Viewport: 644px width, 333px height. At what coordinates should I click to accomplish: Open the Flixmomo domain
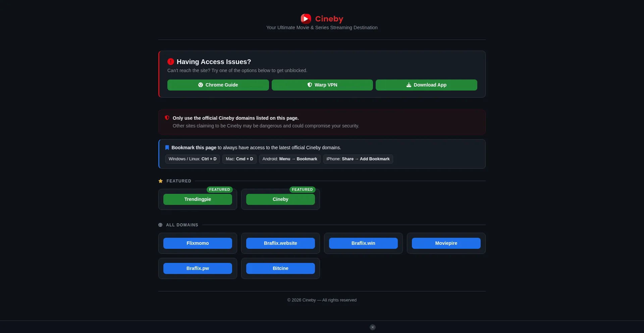click(x=198, y=243)
